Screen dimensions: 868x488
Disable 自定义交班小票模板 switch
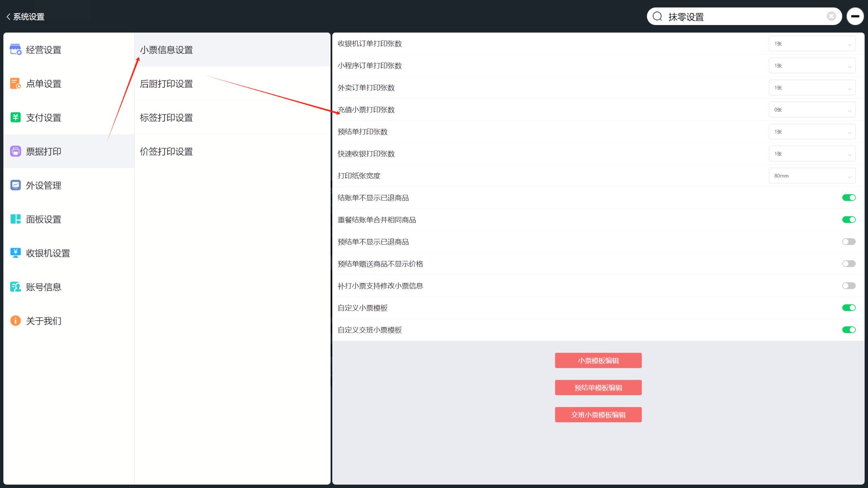[849, 330]
